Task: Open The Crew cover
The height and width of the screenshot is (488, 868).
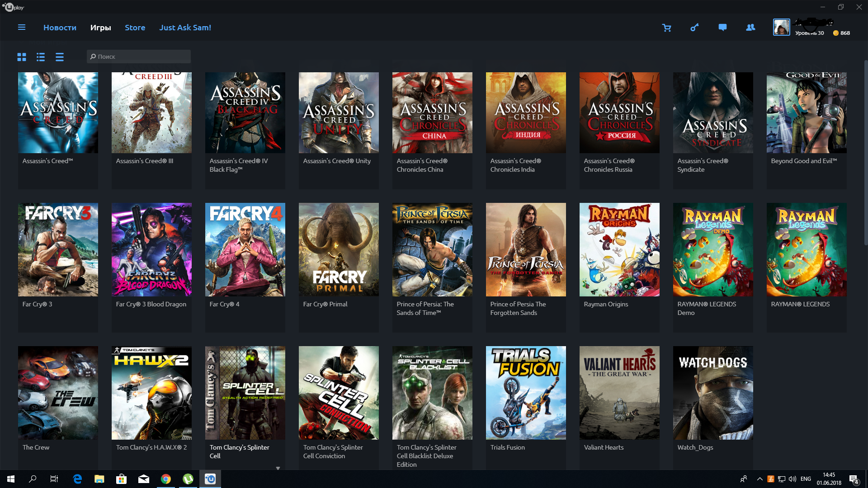Action: (x=58, y=393)
